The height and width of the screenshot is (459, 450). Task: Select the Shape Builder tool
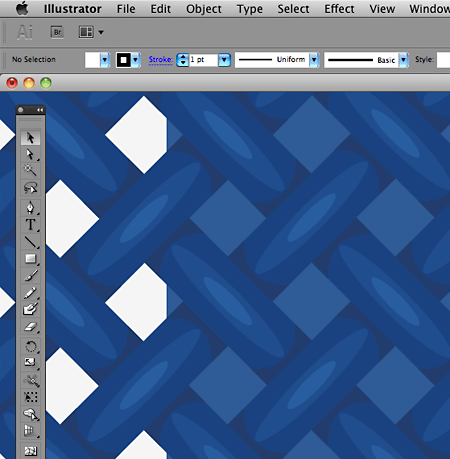point(30,414)
